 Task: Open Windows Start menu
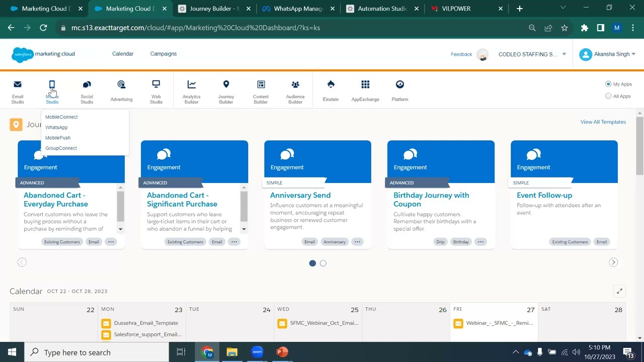coord(12,352)
